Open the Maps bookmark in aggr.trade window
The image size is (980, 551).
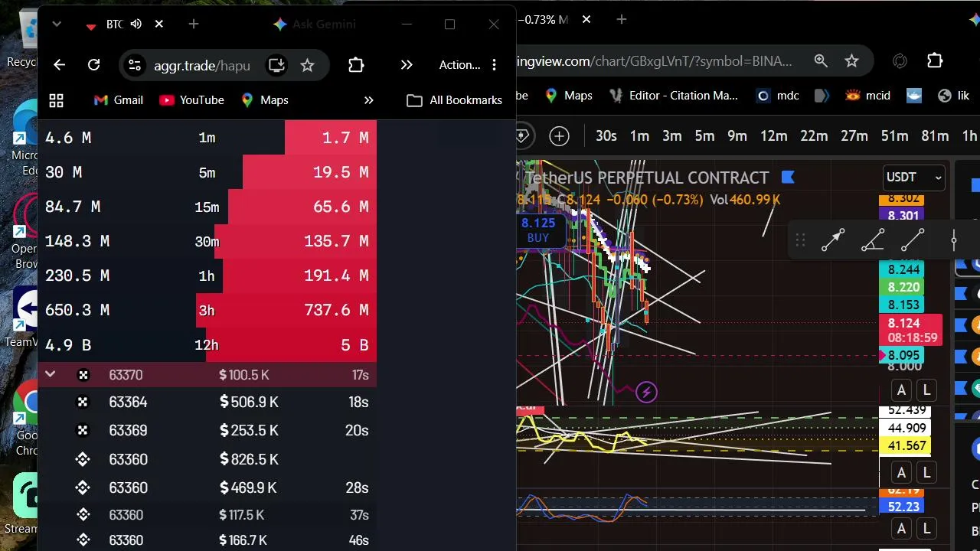tap(264, 100)
